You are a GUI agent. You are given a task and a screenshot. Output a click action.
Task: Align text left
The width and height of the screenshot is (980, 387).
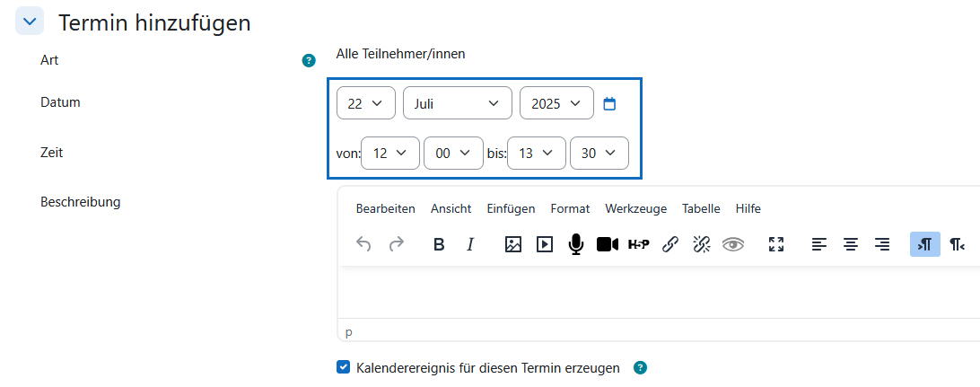pos(818,244)
